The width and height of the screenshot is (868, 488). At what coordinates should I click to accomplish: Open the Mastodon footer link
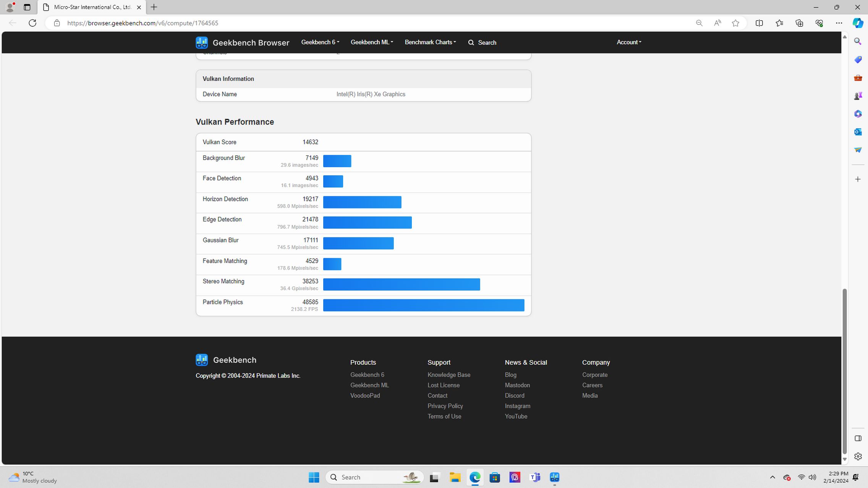(517, 385)
